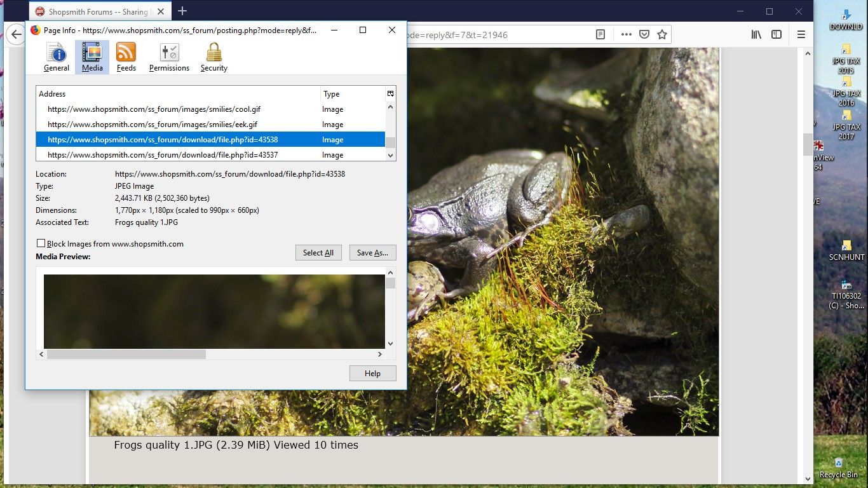Save page to Pocket icon
The width and height of the screenshot is (868, 488).
point(644,34)
